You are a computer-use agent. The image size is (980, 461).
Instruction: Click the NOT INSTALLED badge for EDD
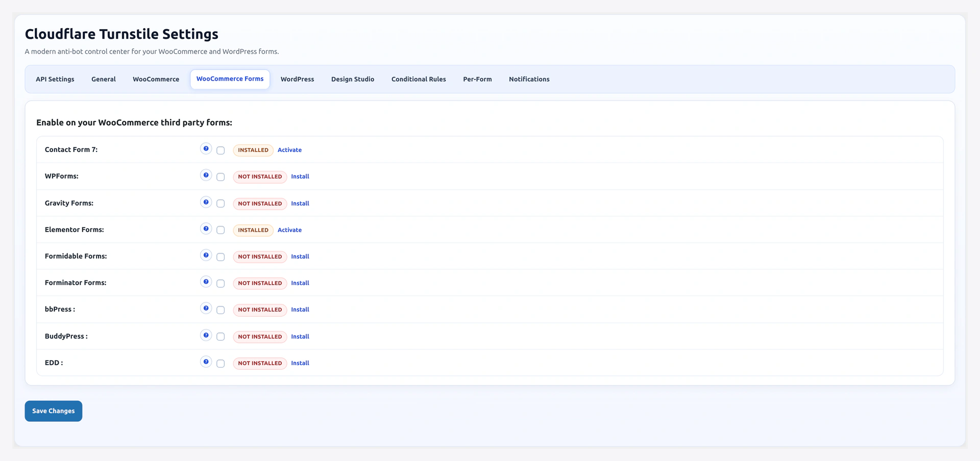pos(260,363)
